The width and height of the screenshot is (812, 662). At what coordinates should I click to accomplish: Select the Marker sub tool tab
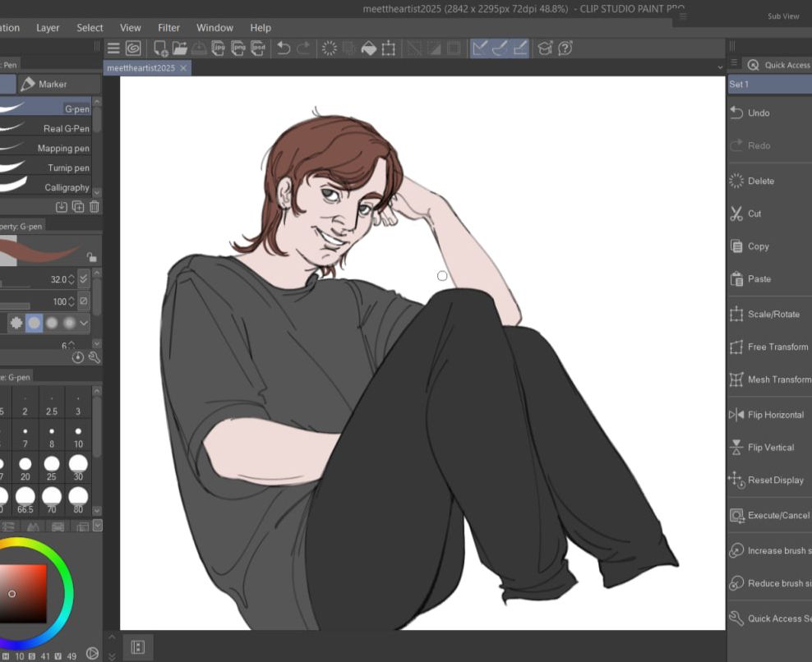(52, 84)
